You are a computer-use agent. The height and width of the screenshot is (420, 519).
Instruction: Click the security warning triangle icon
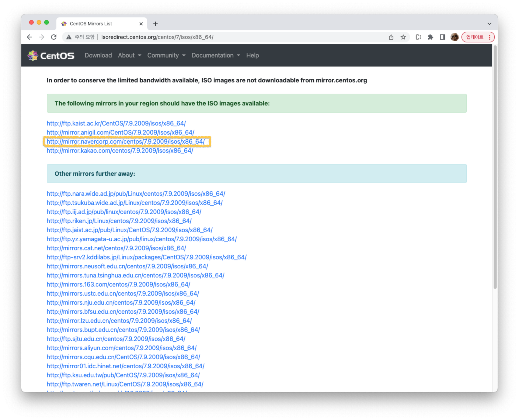(69, 37)
